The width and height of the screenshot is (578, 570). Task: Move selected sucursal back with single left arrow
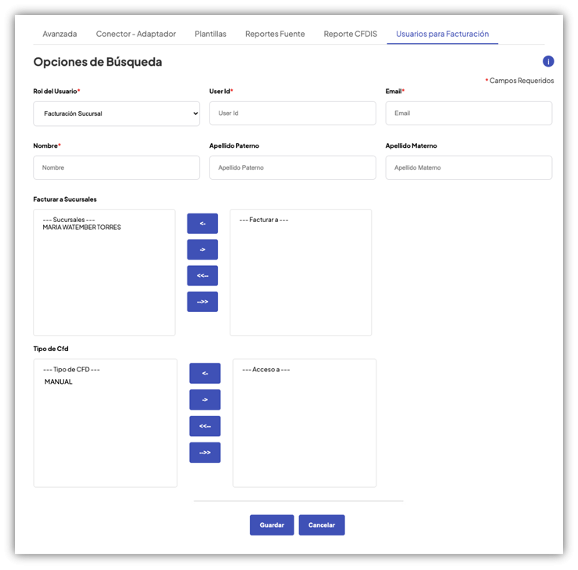point(202,223)
